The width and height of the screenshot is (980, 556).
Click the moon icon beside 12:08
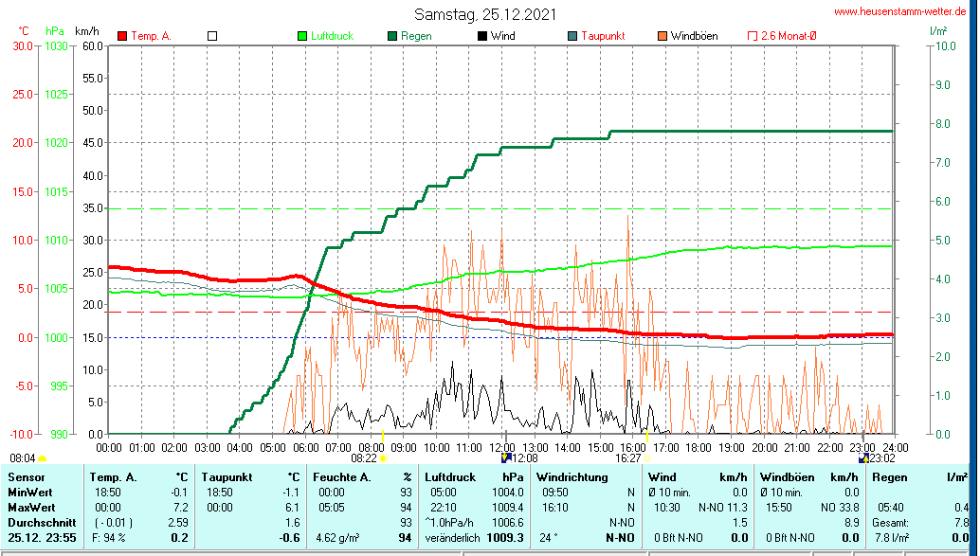pyautogui.click(x=506, y=457)
